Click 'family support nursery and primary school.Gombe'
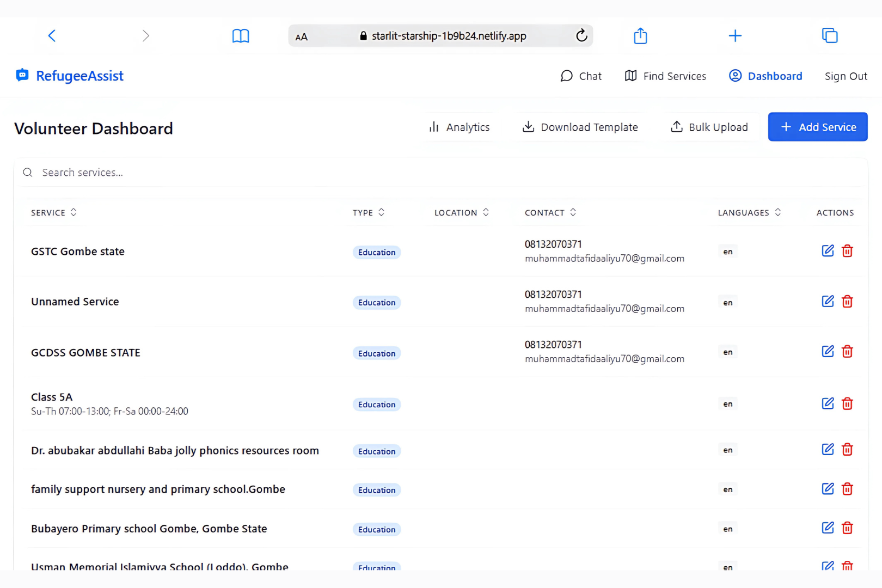The width and height of the screenshot is (882, 588). click(158, 489)
